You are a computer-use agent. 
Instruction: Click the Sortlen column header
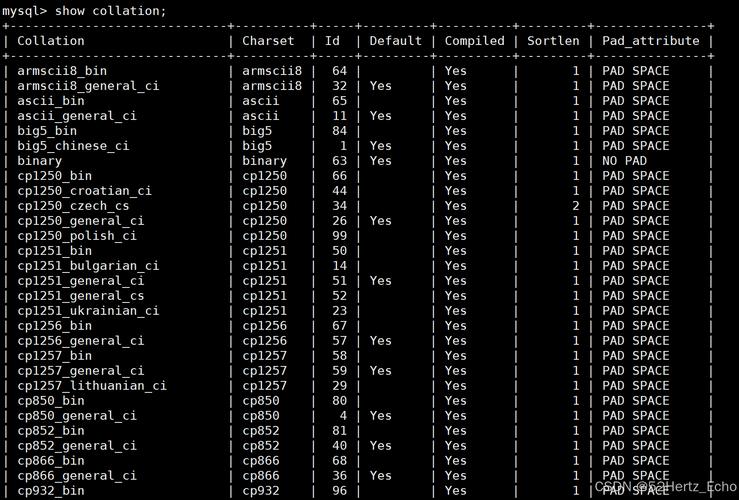pyautogui.click(x=553, y=41)
